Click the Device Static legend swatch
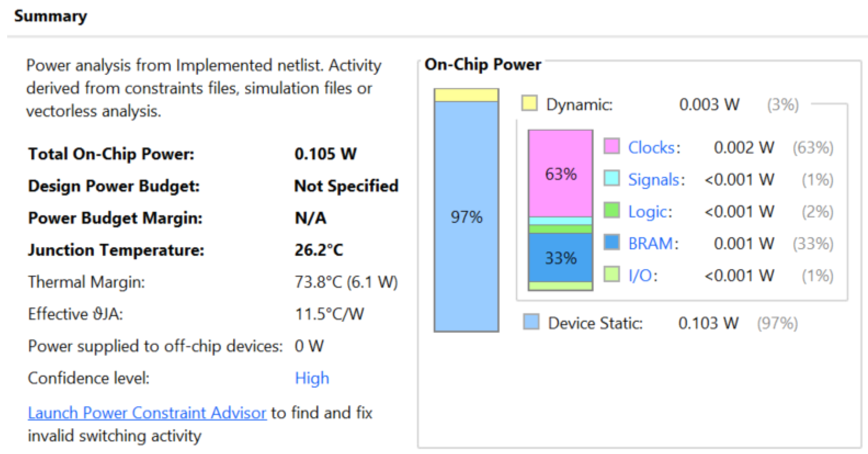The height and width of the screenshot is (454, 868). 531,321
